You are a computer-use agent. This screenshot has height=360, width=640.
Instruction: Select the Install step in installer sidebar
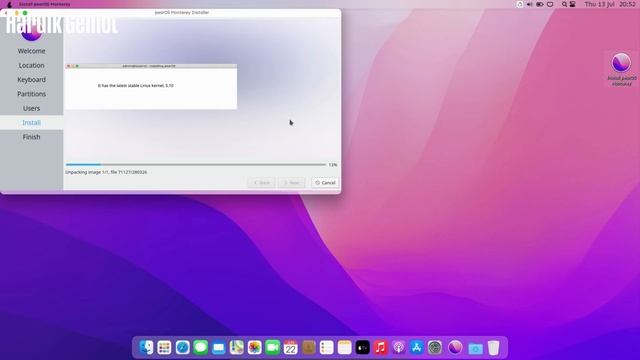pos(31,122)
